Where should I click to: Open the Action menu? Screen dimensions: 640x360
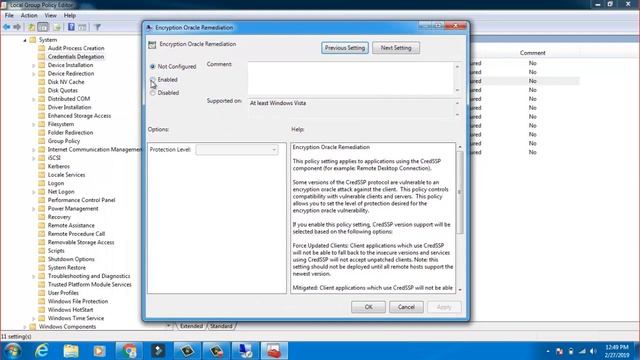[29, 16]
